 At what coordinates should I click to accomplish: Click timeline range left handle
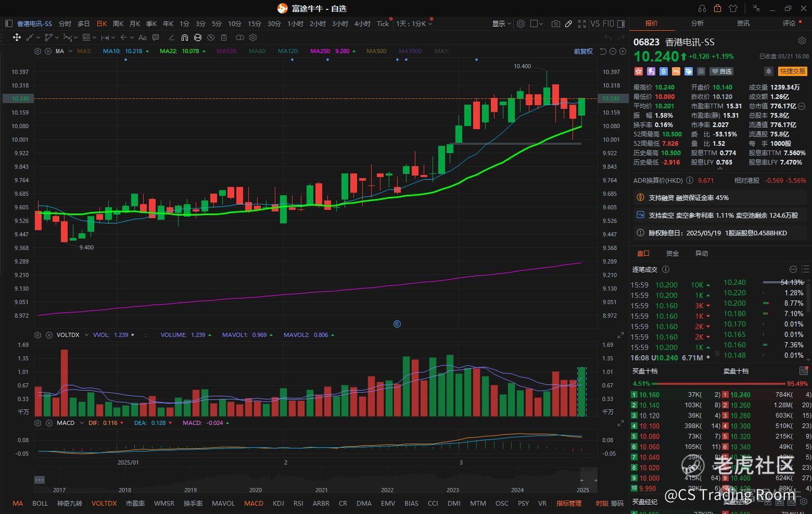[582, 480]
